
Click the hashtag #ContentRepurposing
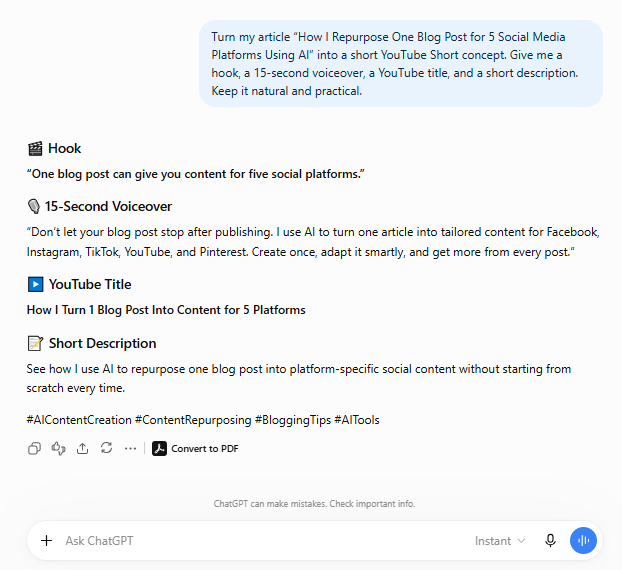click(193, 420)
